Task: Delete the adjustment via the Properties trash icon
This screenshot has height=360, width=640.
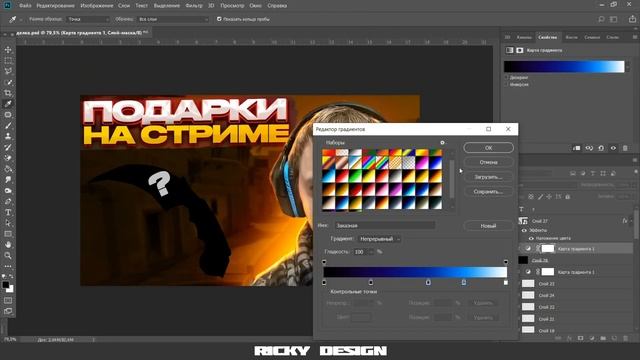Action: click(x=625, y=148)
